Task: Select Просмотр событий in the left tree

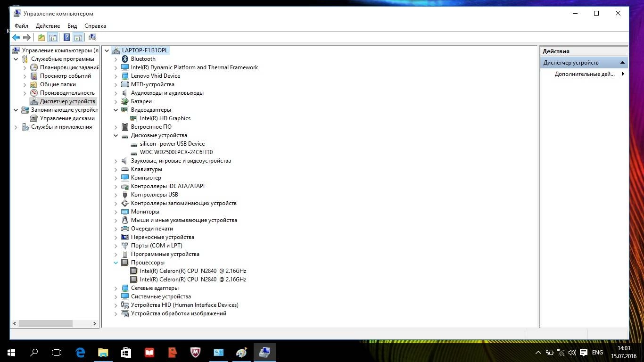Action: [66, 76]
